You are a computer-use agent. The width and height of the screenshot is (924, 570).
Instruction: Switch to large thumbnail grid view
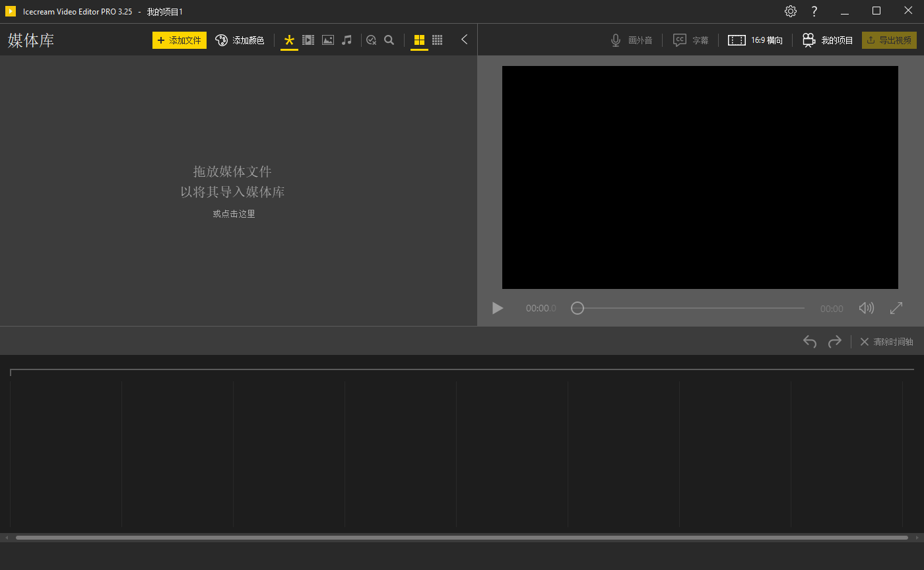[419, 40]
